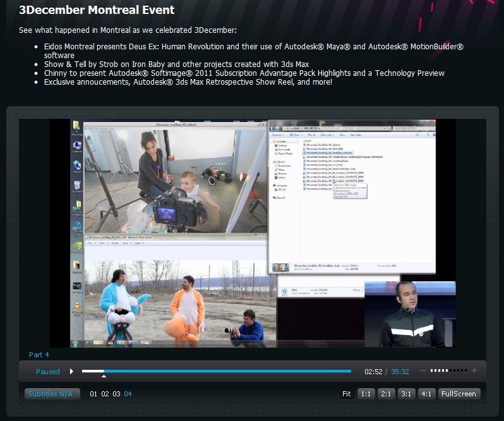This screenshot has height=421, width=504.
Task: Enlarge video to 4:1 scale
Action: click(x=426, y=394)
